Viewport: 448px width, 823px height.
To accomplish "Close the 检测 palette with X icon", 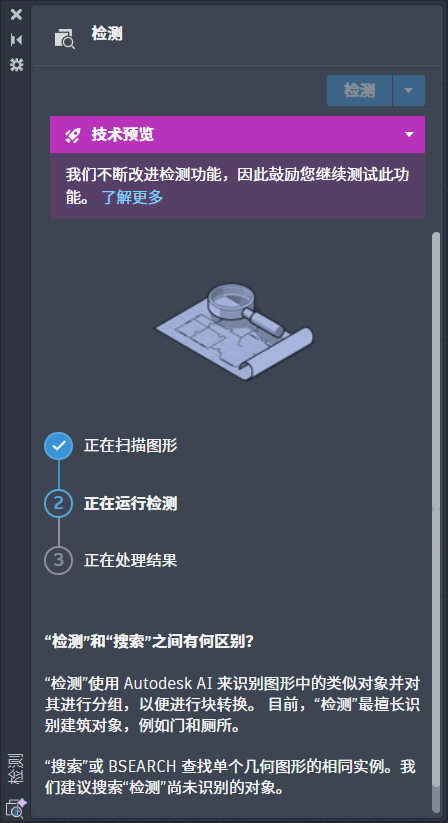I will (17, 15).
